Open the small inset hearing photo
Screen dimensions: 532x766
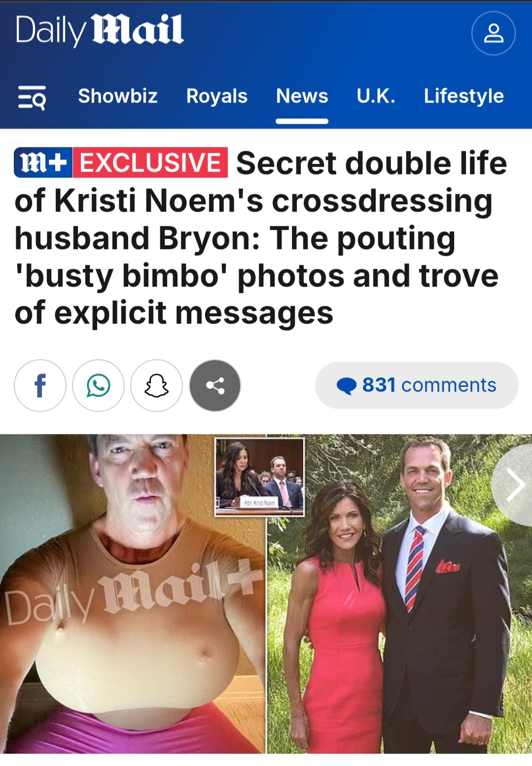(x=260, y=477)
